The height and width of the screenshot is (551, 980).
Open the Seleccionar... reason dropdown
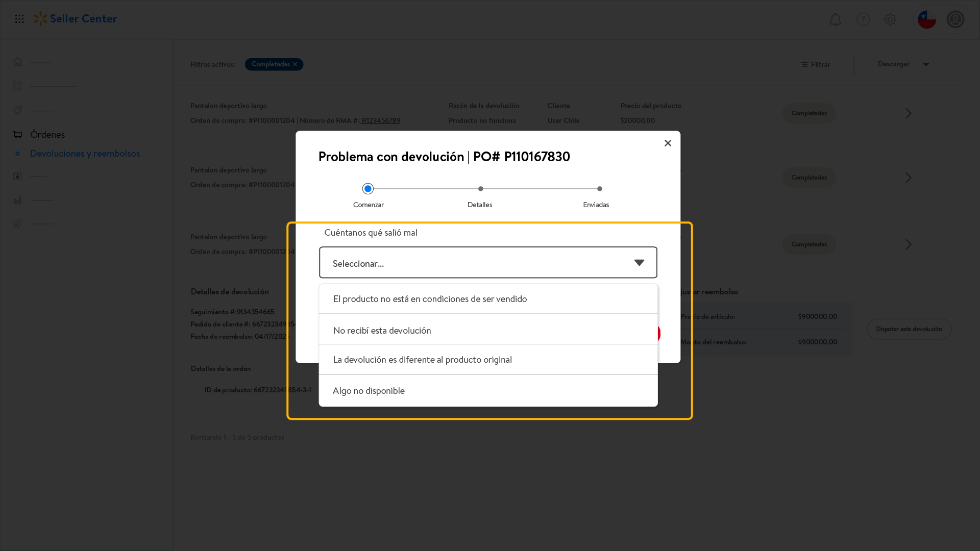click(x=488, y=263)
